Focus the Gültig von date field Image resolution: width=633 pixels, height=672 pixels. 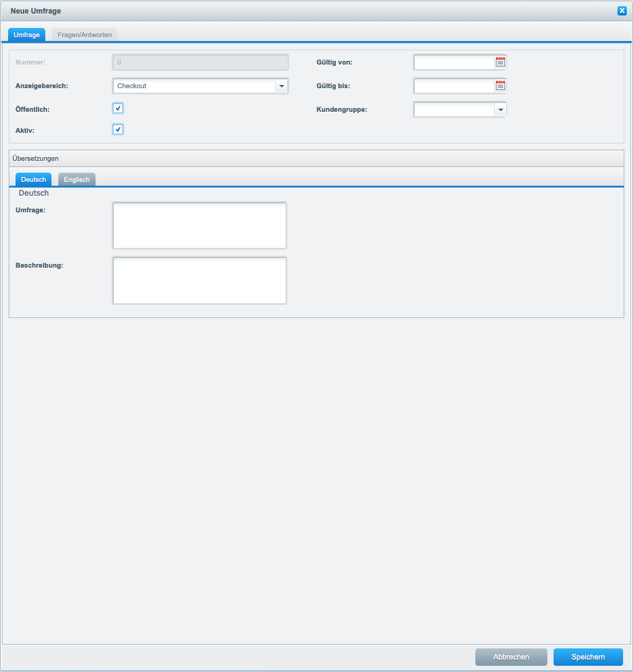tap(454, 62)
